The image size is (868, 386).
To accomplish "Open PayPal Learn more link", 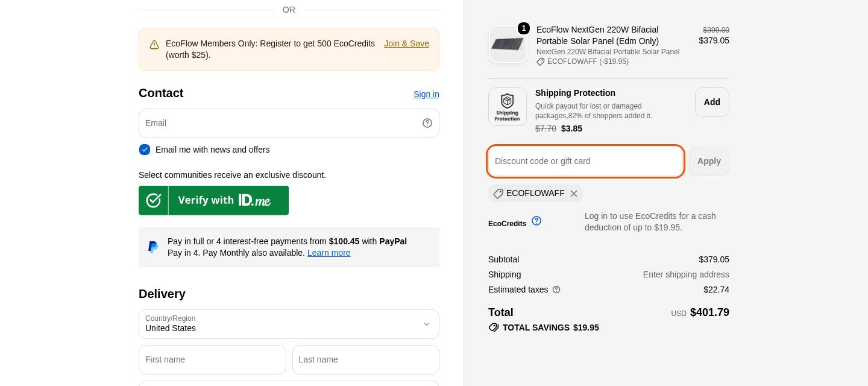I will (x=329, y=253).
